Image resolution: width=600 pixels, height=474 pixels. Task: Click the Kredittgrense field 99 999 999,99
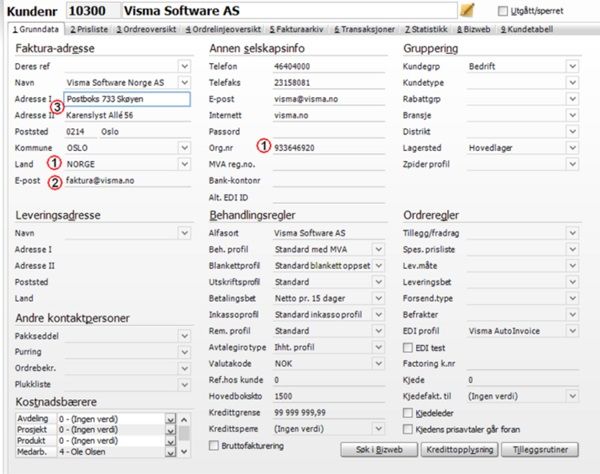pos(329,413)
